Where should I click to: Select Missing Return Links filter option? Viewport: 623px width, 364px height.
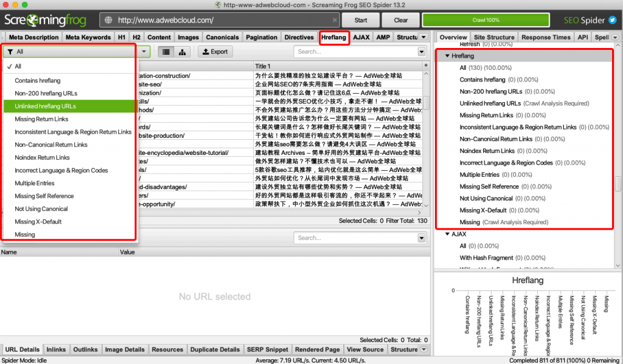[69, 119]
